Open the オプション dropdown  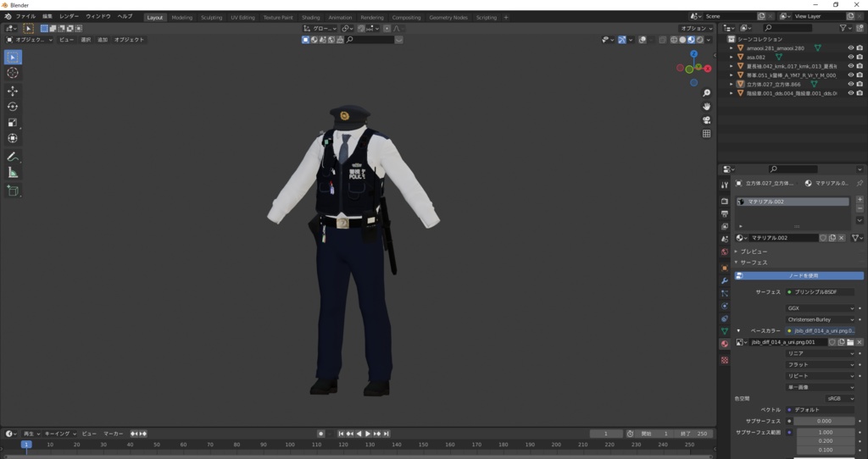click(x=697, y=28)
